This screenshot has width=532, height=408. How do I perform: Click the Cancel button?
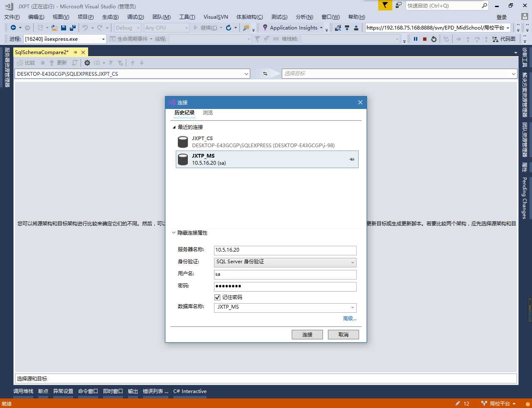click(343, 335)
